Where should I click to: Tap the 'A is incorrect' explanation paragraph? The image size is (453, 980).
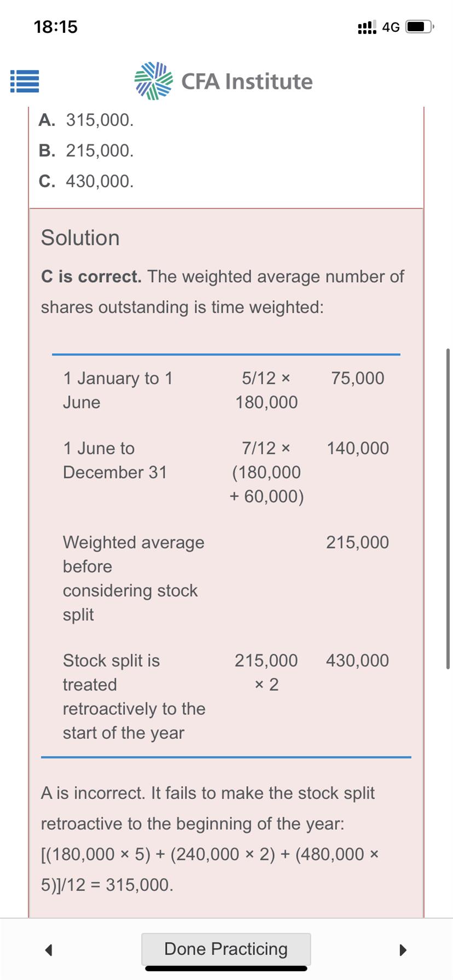click(211, 838)
